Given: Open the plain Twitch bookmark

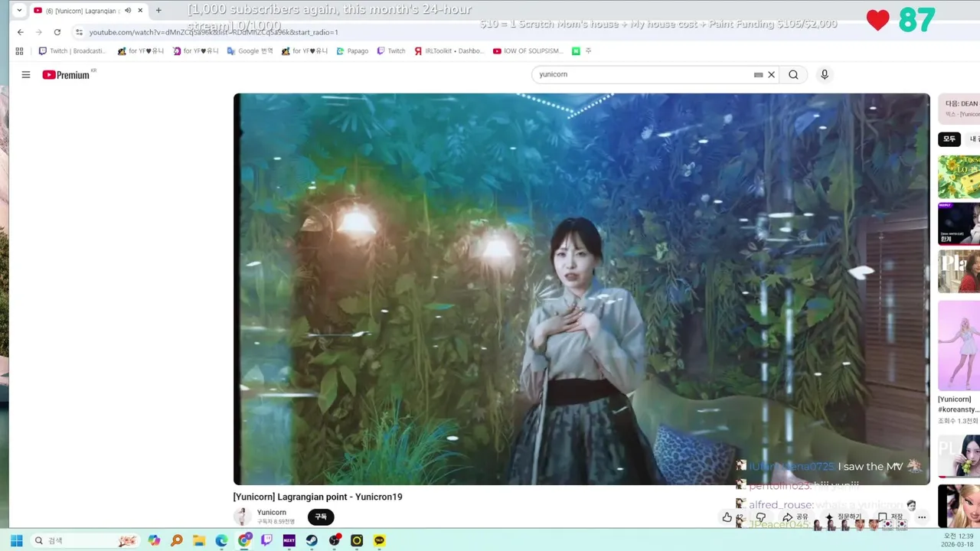Looking at the screenshot, I should [x=391, y=51].
